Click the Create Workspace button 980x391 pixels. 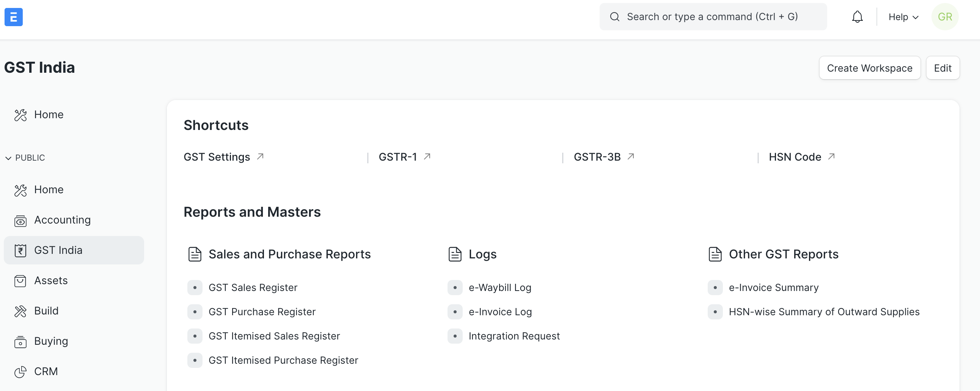pyautogui.click(x=870, y=68)
